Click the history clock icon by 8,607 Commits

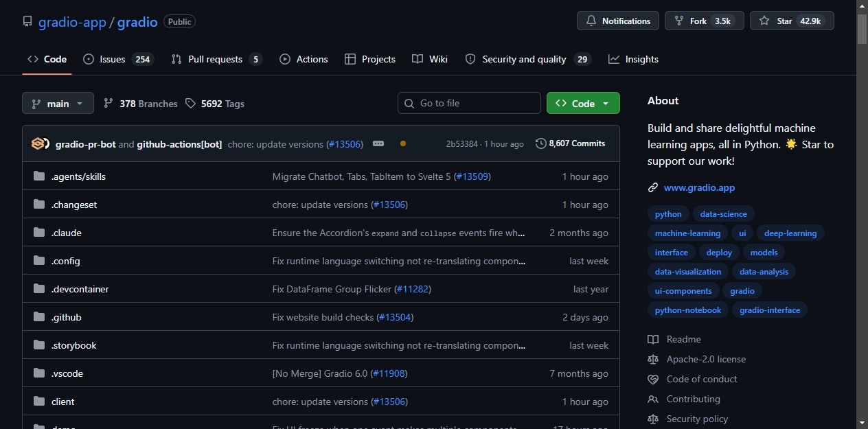click(x=541, y=143)
